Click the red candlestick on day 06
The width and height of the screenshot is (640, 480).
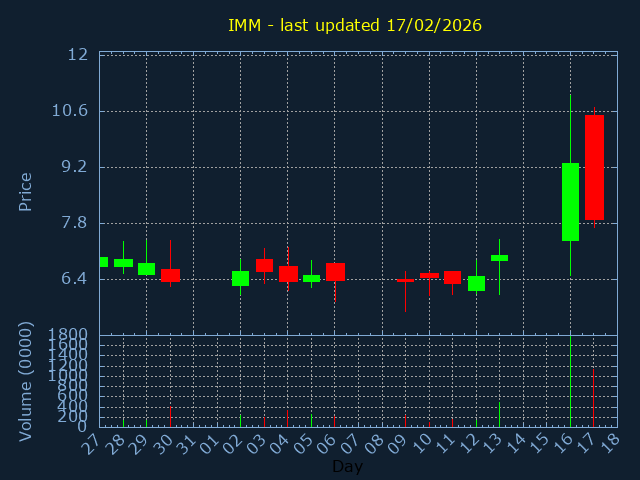tap(335, 272)
